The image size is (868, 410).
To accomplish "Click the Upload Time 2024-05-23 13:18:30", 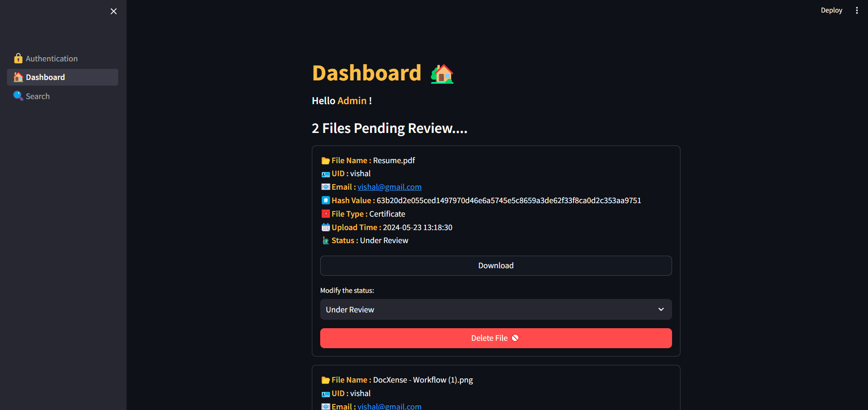I will pos(417,227).
